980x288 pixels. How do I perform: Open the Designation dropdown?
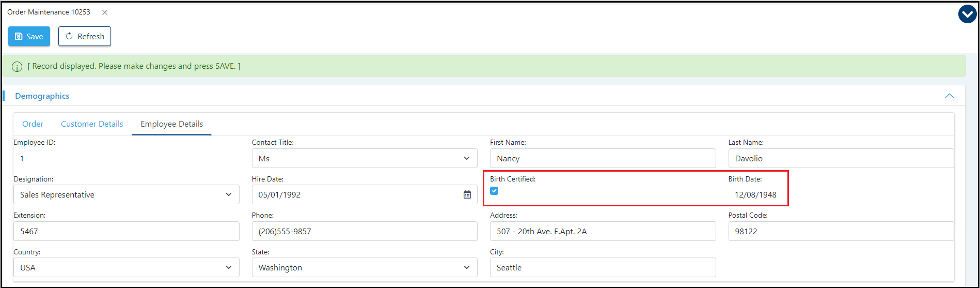click(x=126, y=195)
